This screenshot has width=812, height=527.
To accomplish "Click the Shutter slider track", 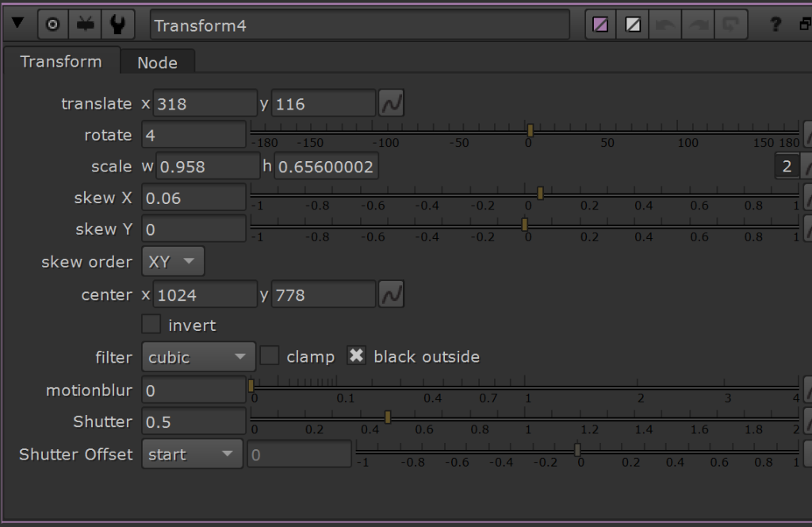I will click(525, 417).
